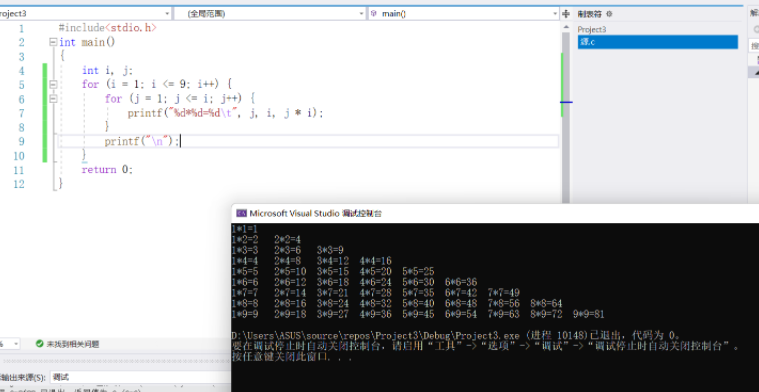759x392 pixels.
Task: Collapse the outer for loop block
Action: coord(53,85)
